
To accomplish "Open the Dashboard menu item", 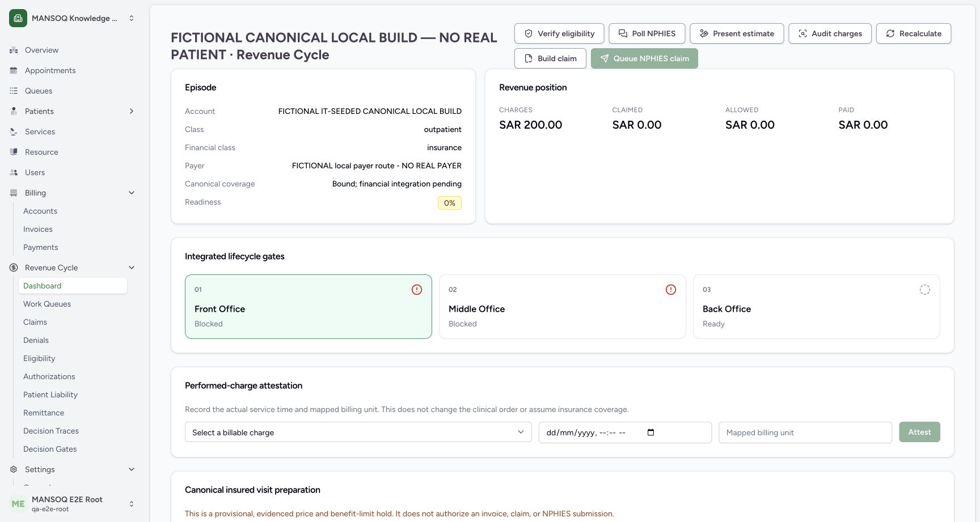I will click(x=73, y=286).
